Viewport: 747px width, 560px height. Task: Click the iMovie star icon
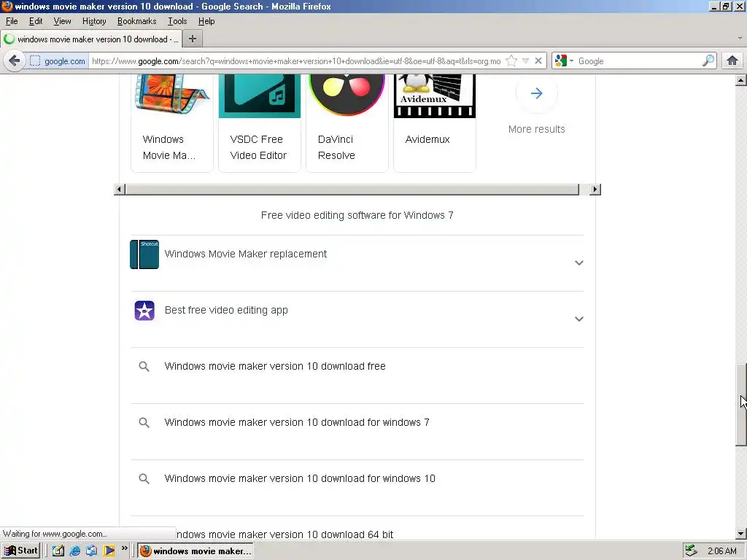(144, 311)
